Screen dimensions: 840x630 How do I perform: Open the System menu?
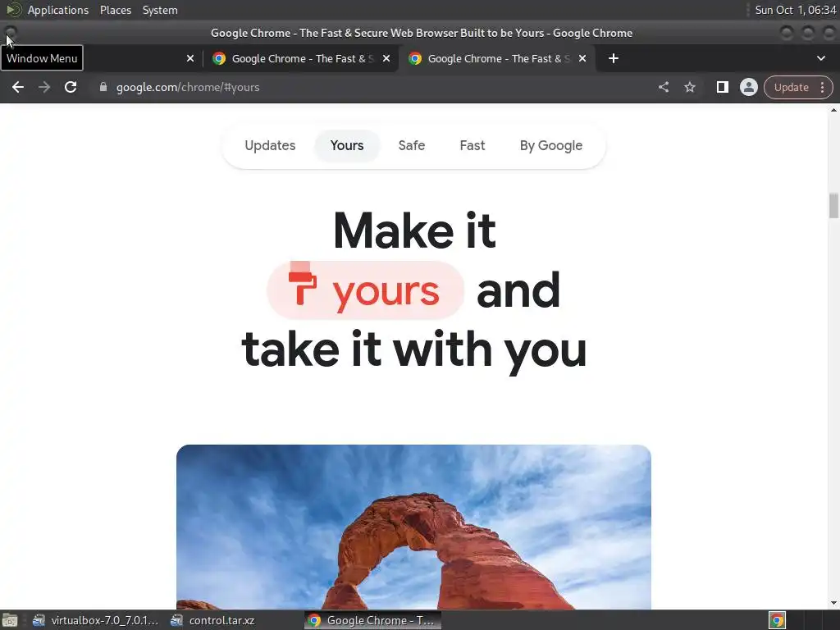pyautogui.click(x=160, y=10)
